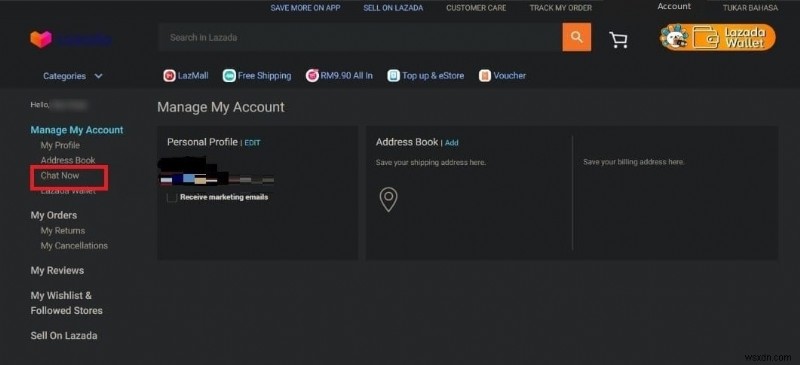Click the Voucher icon

[x=485, y=76]
